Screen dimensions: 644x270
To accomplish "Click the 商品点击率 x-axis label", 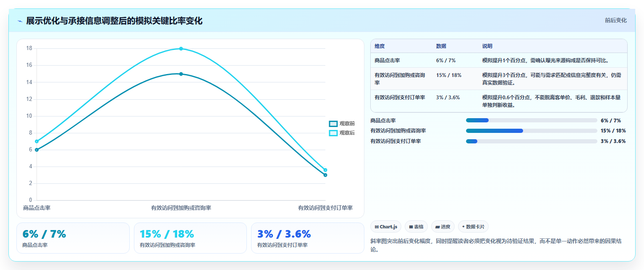I will [37, 208].
